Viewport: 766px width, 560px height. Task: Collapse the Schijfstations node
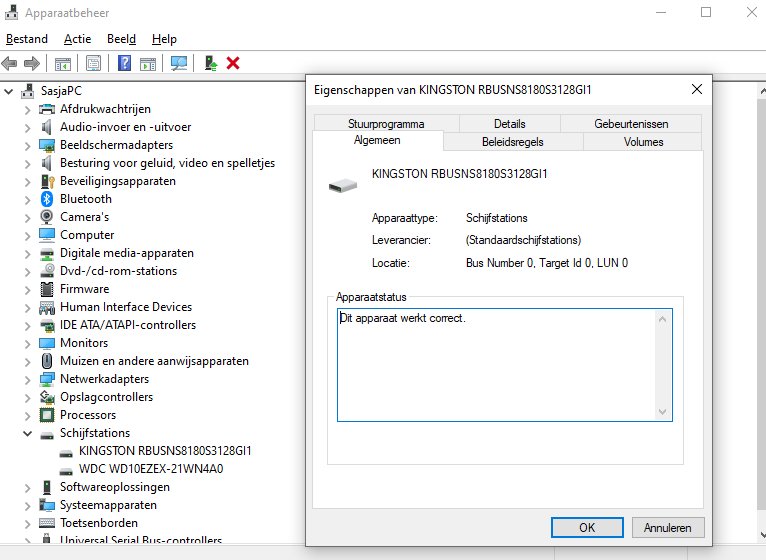28,433
